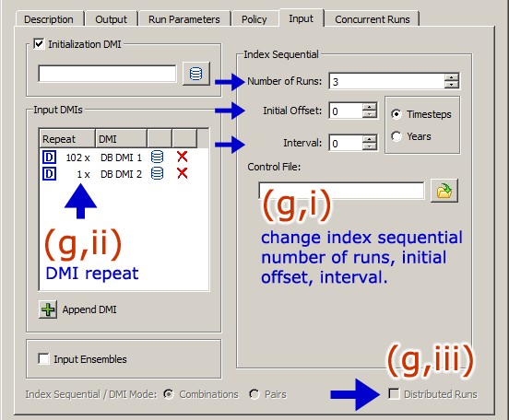Screen dimensions: 509x420
Task: Click the Control File text field
Action: (x=341, y=191)
